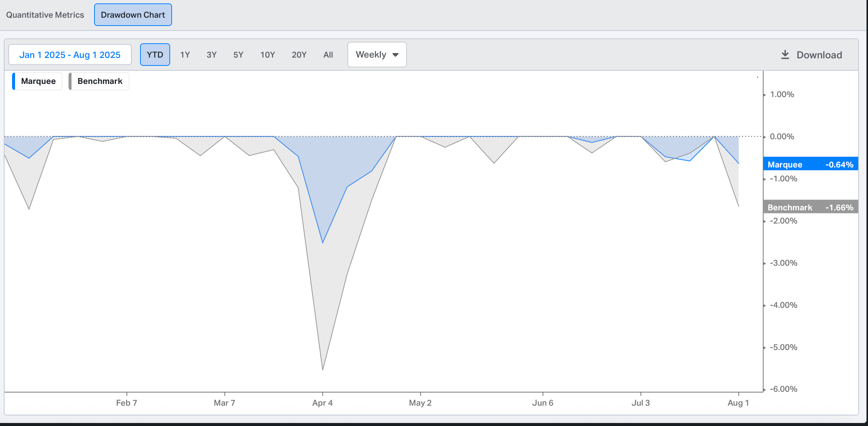Click the gray Benchmark color swatch
This screenshot has width=868, height=426.
70,81
